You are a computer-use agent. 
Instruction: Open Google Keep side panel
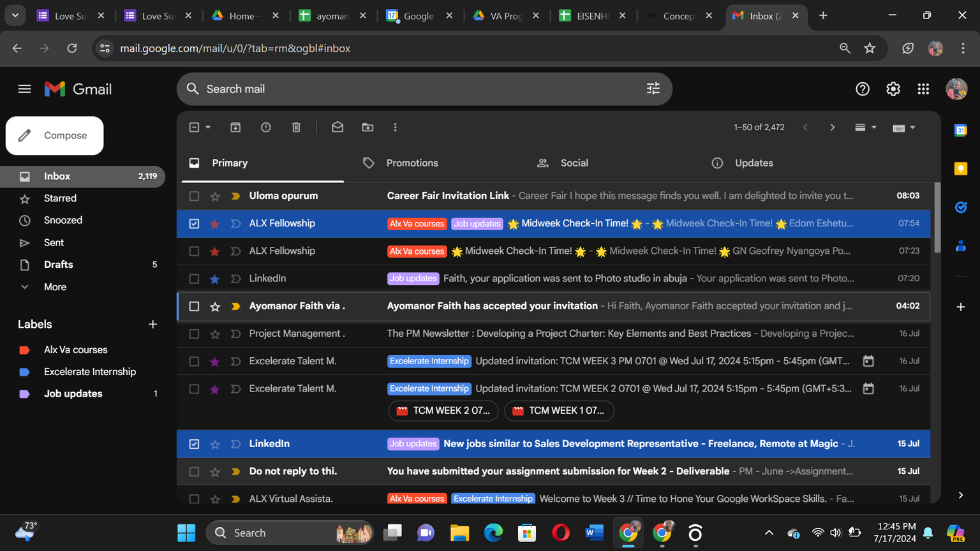tap(960, 168)
